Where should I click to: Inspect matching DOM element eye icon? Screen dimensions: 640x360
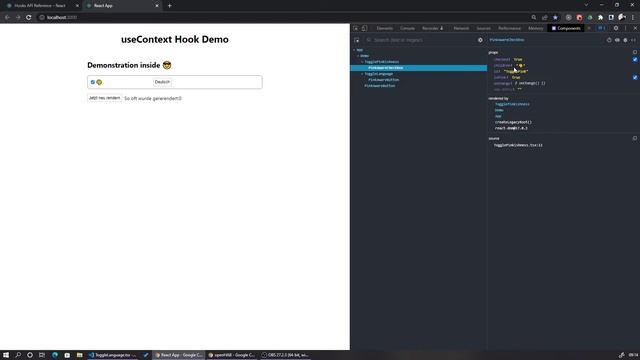click(x=617, y=40)
